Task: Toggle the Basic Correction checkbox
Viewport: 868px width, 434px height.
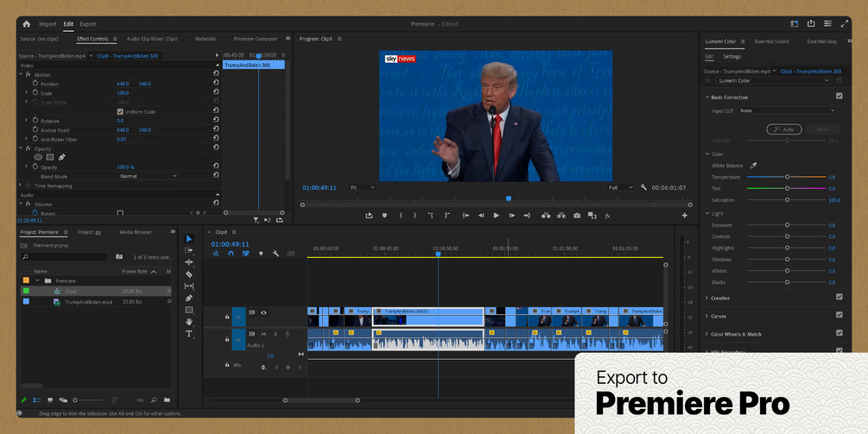Action: pyautogui.click(x=839, y=96)
